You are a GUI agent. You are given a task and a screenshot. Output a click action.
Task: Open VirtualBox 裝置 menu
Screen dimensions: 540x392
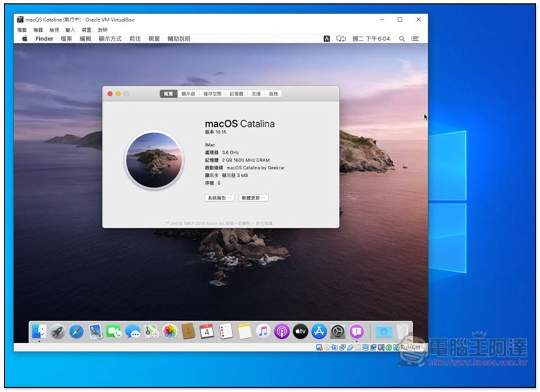click(86, 30)
